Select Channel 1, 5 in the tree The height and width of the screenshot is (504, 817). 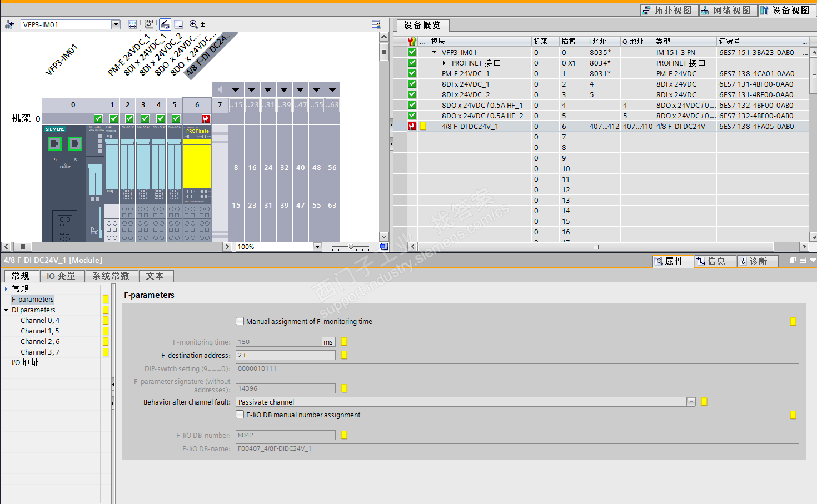click(40, 331)
